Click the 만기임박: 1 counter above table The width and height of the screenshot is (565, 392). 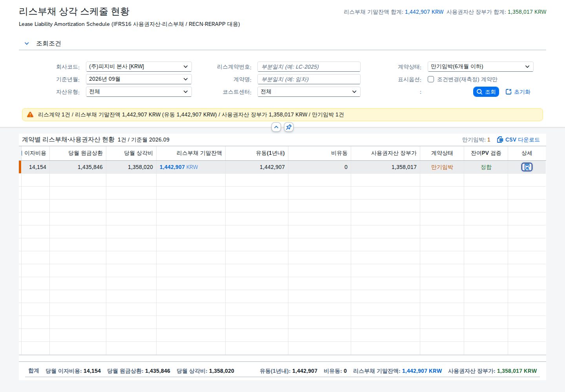(476, 140)
